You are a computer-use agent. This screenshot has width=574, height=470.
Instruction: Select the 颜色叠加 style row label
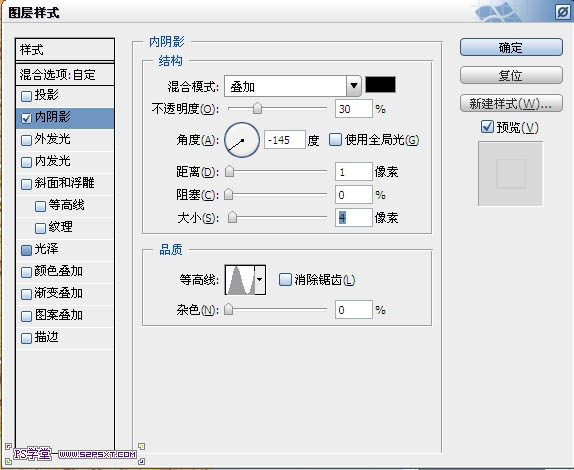point(59,271)
